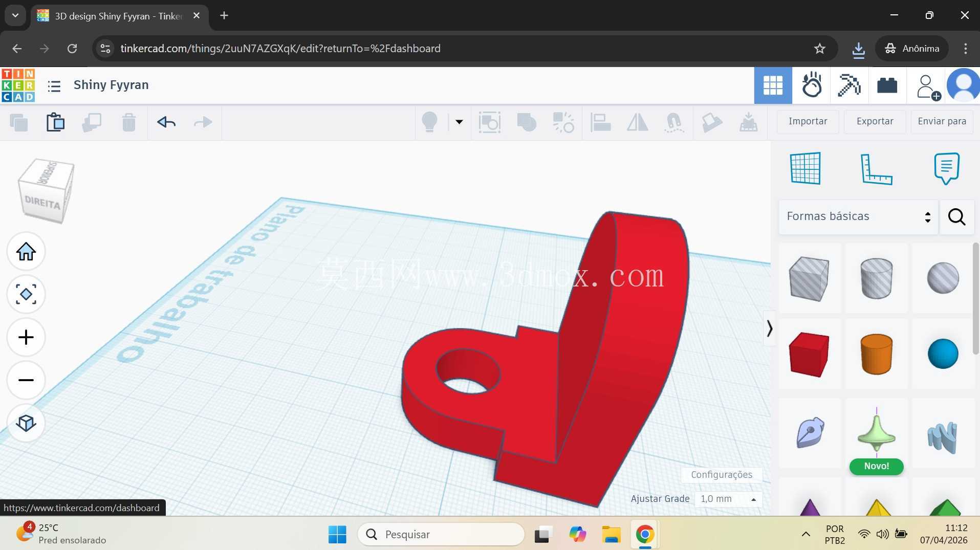980x550 pixels.
Task: Open the Align tool
Action: 600,122
